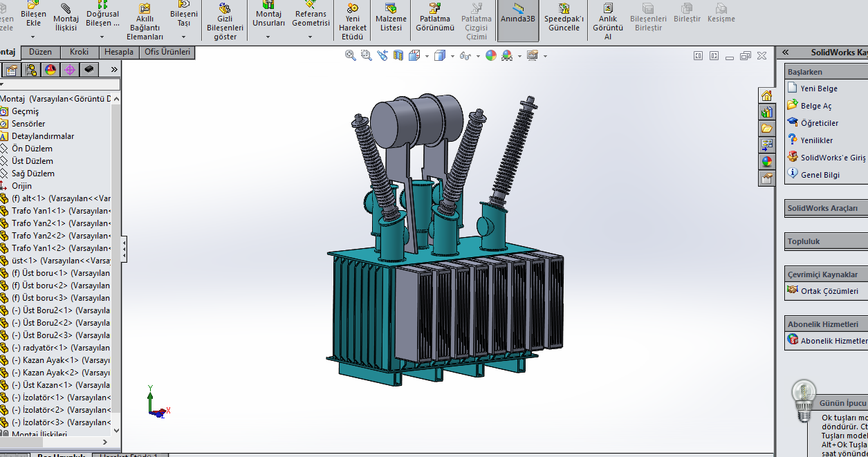Click Anlık Görüntü Al
This screenshot has height=457, width=868.
point(608,21)
